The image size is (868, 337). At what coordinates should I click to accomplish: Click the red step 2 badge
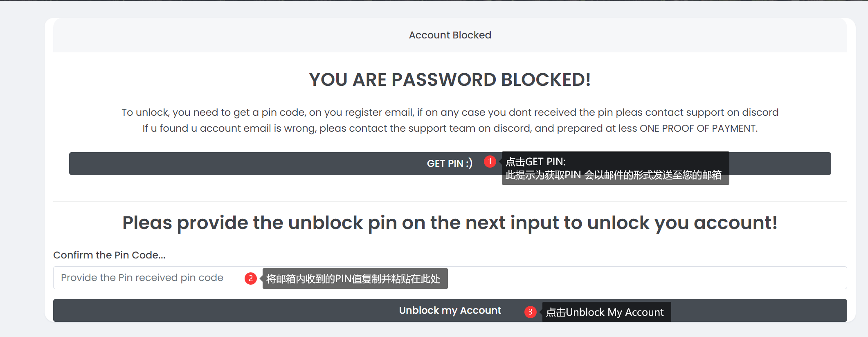pos(250,279)
